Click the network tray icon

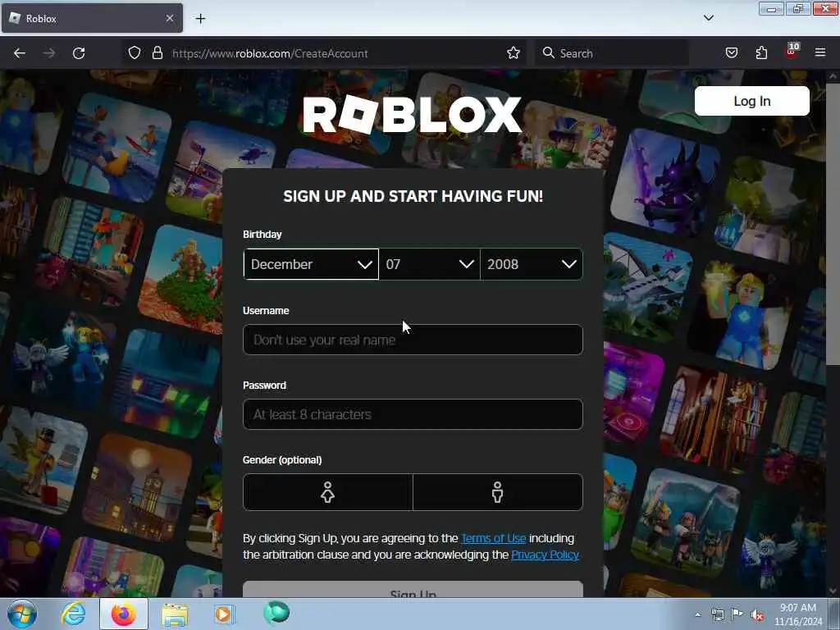[x=717, y=614]
